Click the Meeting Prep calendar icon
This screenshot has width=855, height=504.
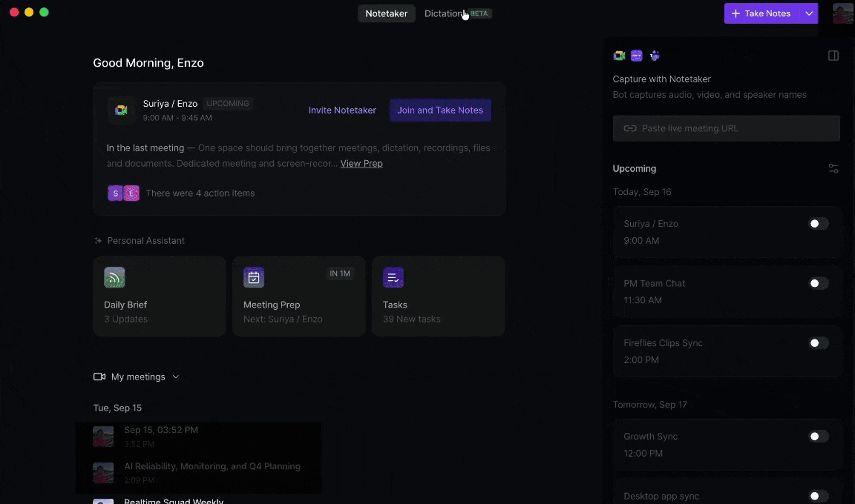[x=254, y=277]
